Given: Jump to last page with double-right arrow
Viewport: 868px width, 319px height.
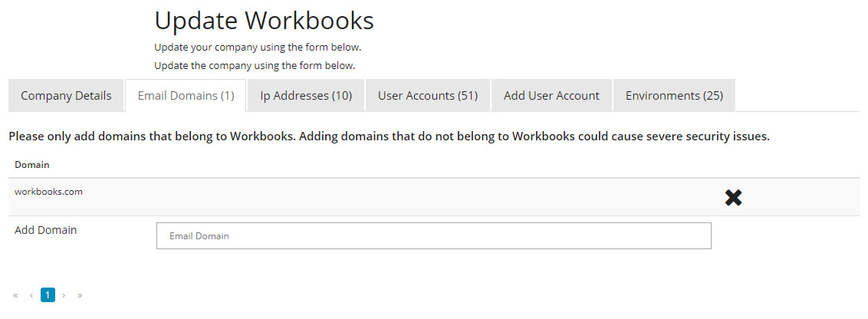Looking at the screenshot, I should [80, 295].
